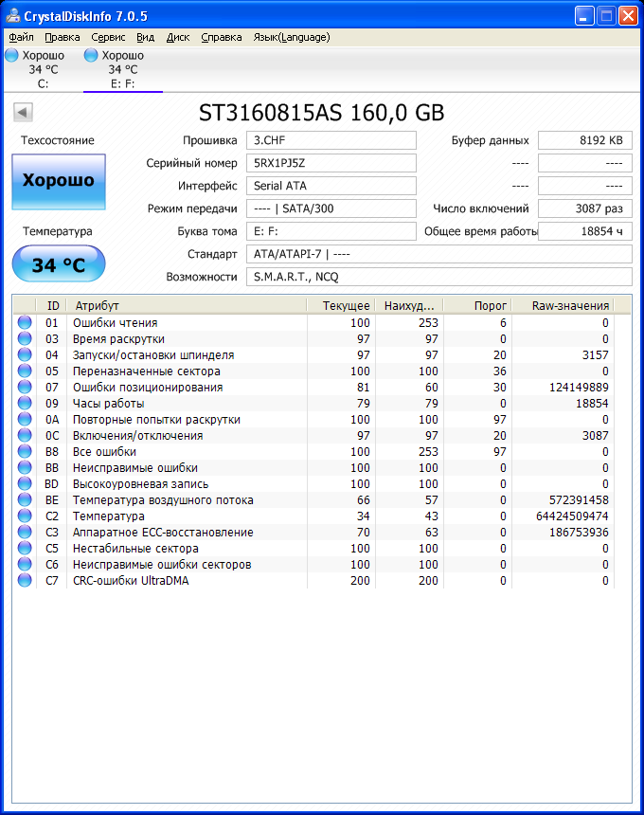Image resolution: width=644 pixels, height=815 pixels.
Task: Click CrystalDiskInfo title bar app icon
Action: tap(13, 16)
